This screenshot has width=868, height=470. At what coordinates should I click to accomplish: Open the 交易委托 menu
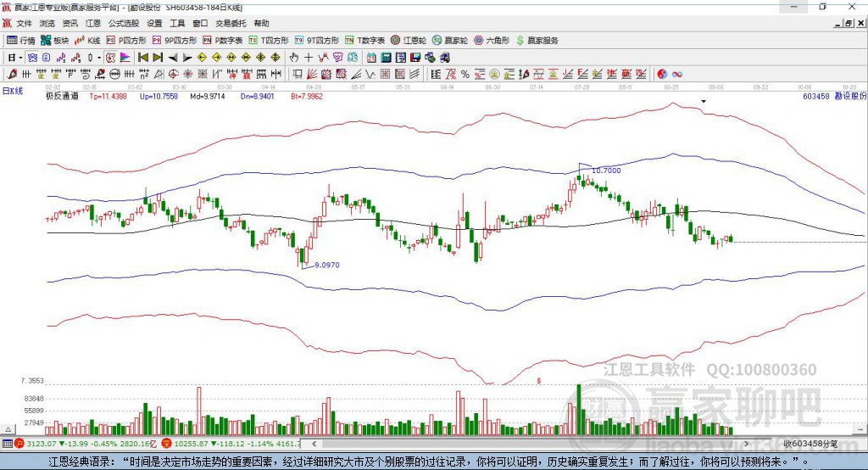point(231,23)
